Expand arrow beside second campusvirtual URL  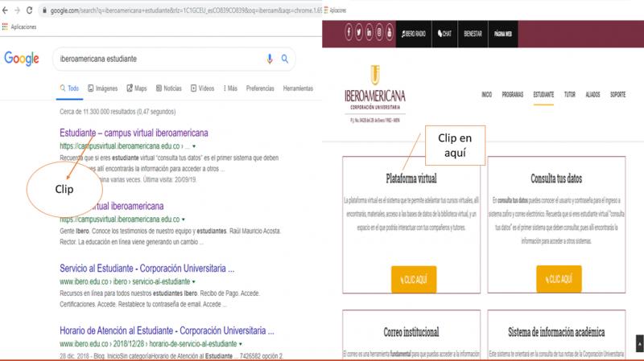tap(184, 219)
